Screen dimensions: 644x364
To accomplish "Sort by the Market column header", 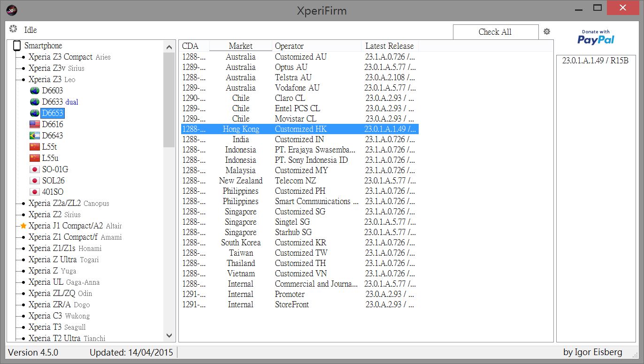I will pyautogui.click(x=241, y=46).
